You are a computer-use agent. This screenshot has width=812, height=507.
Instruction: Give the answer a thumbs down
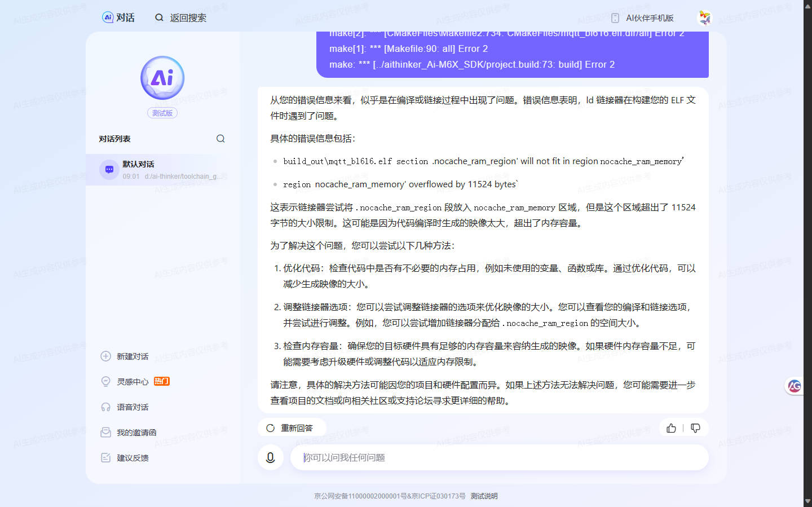[695, 428]
